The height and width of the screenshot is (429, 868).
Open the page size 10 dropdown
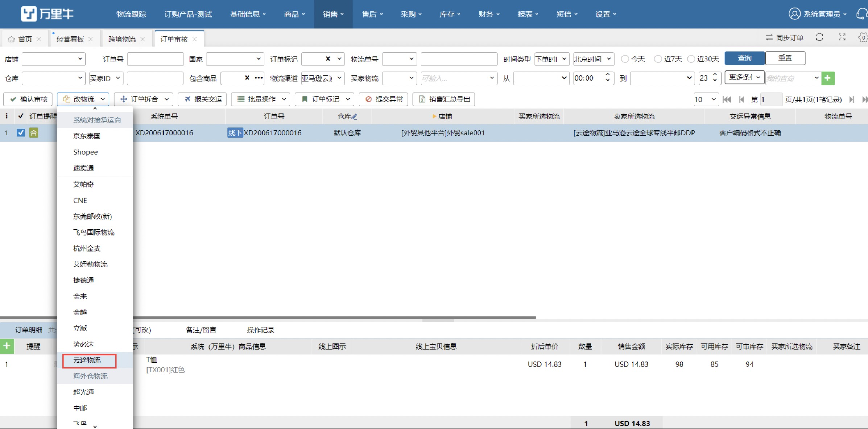click(x=706, y=99)
